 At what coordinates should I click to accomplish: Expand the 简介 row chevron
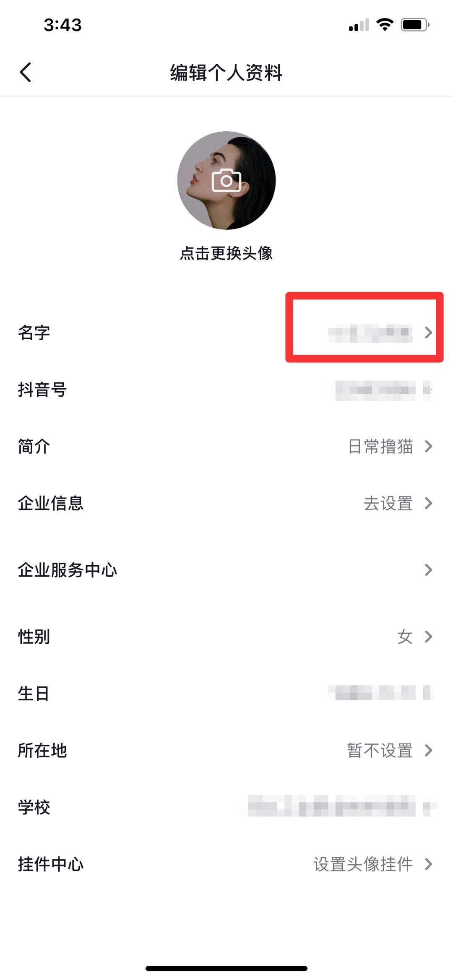click(x=428, y=446)
